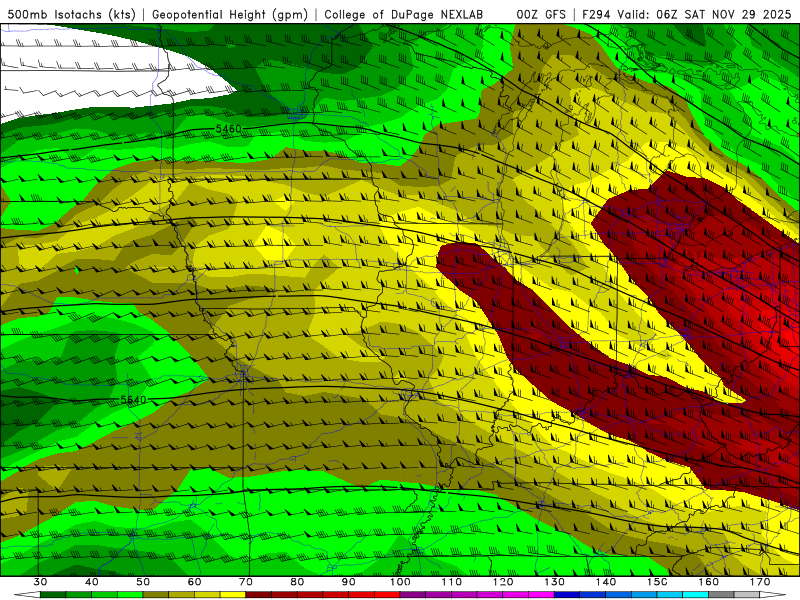Select the darkest green swatch starting at 30
Screen dimensions: 800x600
tap(53, 595)
